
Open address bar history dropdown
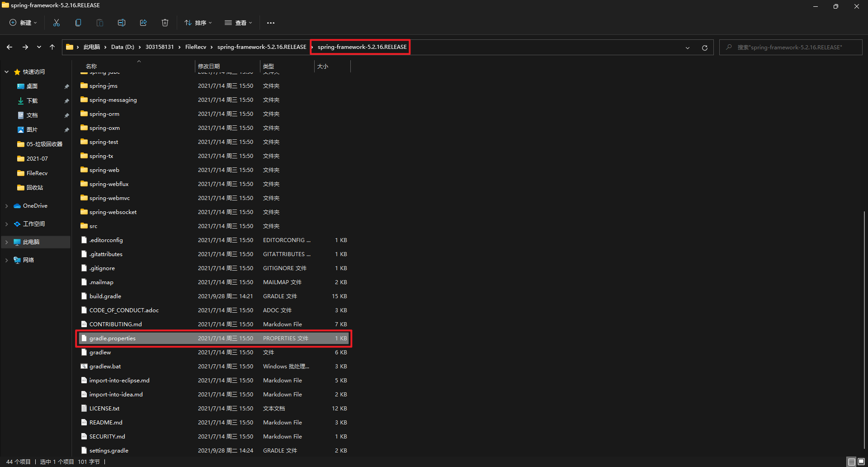tap(688, 48)
